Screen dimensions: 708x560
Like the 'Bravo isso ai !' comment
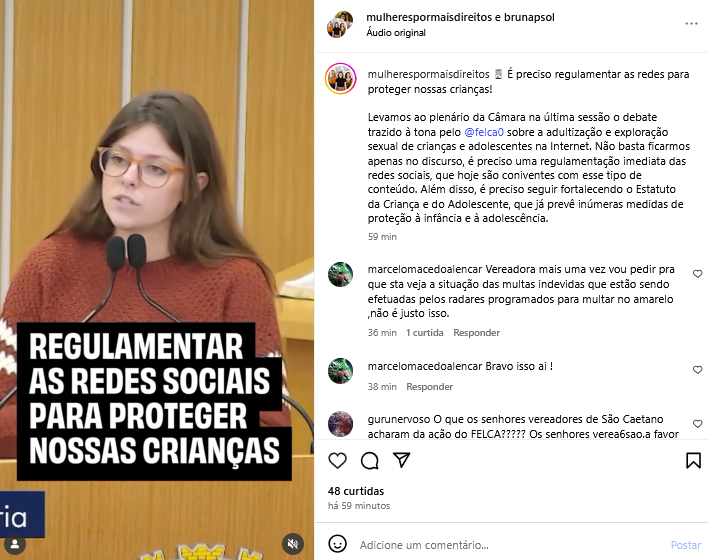click(x=698, y=369)
